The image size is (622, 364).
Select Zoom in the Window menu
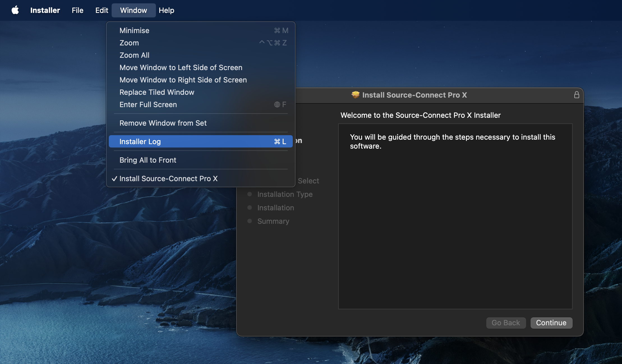(201, 43)
